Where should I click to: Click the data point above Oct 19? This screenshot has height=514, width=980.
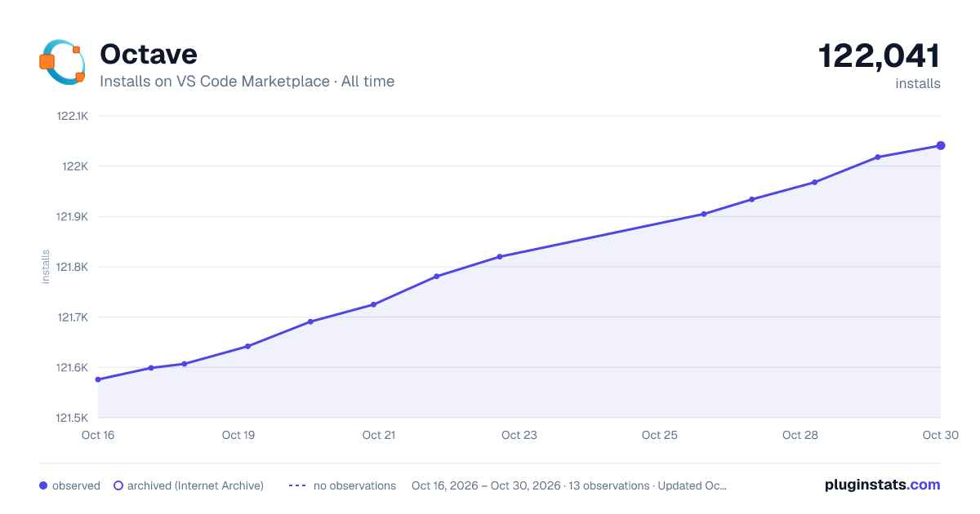pyautogui.click(x=247, y=346)
